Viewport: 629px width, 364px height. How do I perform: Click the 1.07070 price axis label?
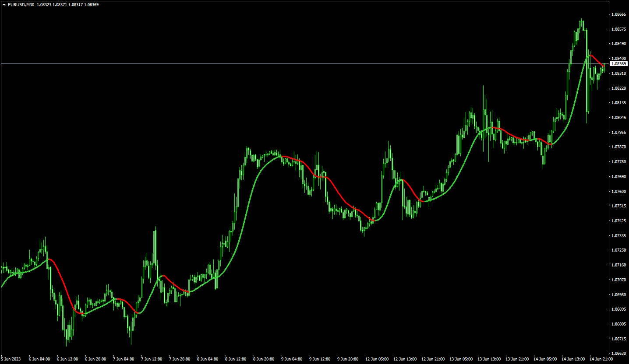[x=618, y=280]
